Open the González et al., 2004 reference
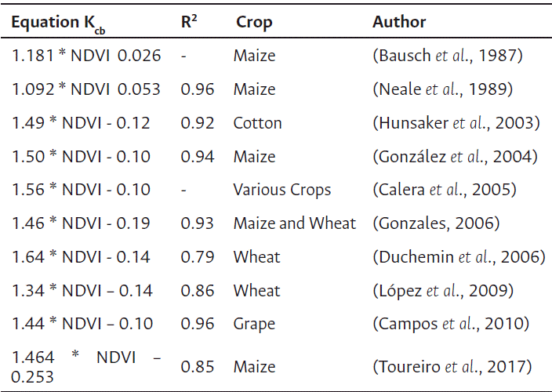Image resolution: width=552 pixels, height=392 pixels. tap(455, 157)
